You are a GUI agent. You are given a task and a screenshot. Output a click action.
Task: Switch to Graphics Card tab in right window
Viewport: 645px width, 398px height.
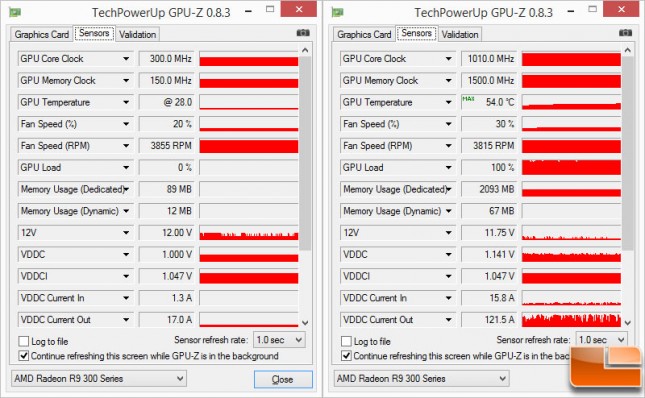tap(364, 35)
